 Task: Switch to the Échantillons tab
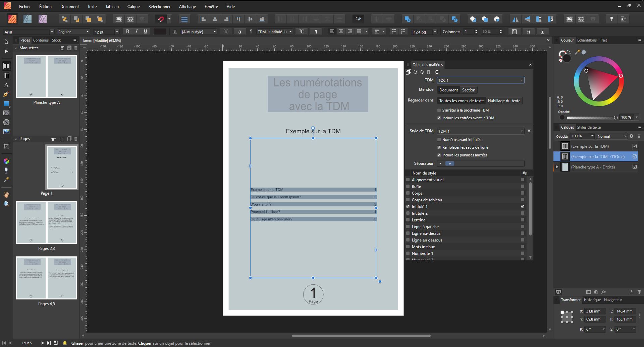587,40
